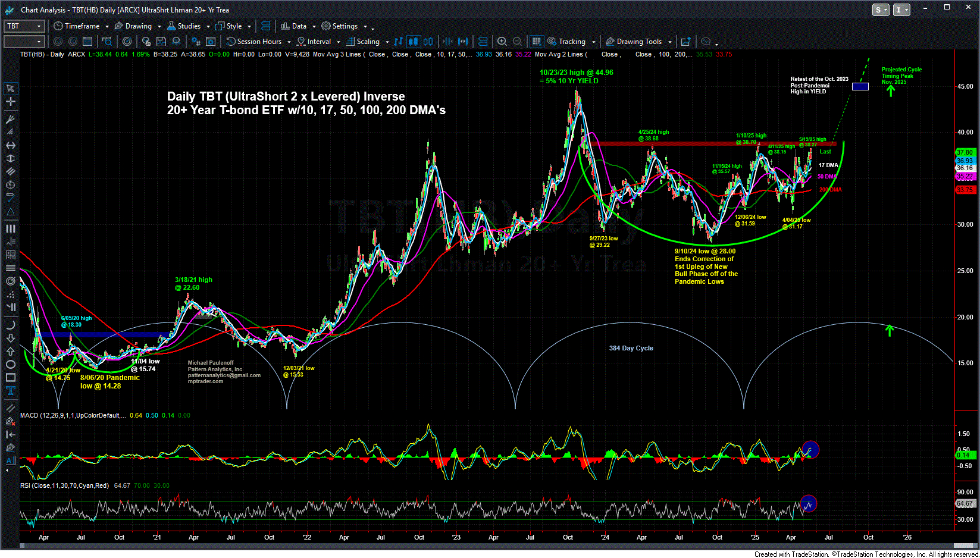Click the TBT(HB) - Daily ARCX status label

[x=52, y=54]
